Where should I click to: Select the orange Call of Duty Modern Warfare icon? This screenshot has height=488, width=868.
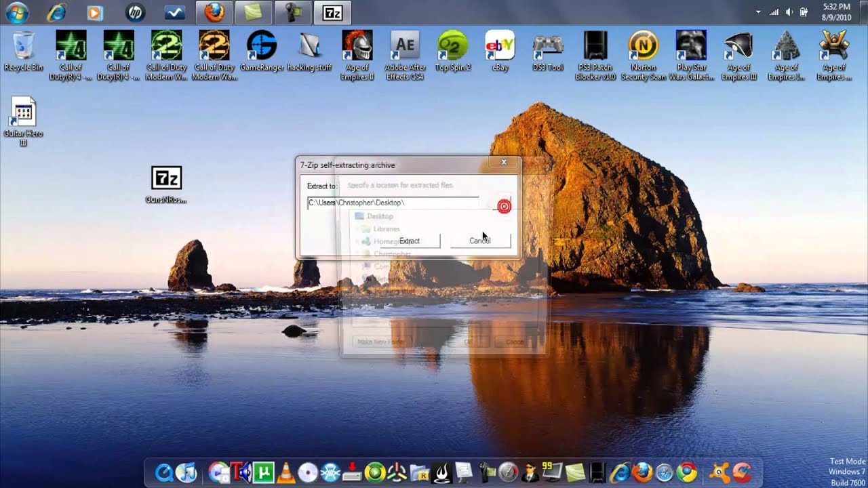pos(214,55)
